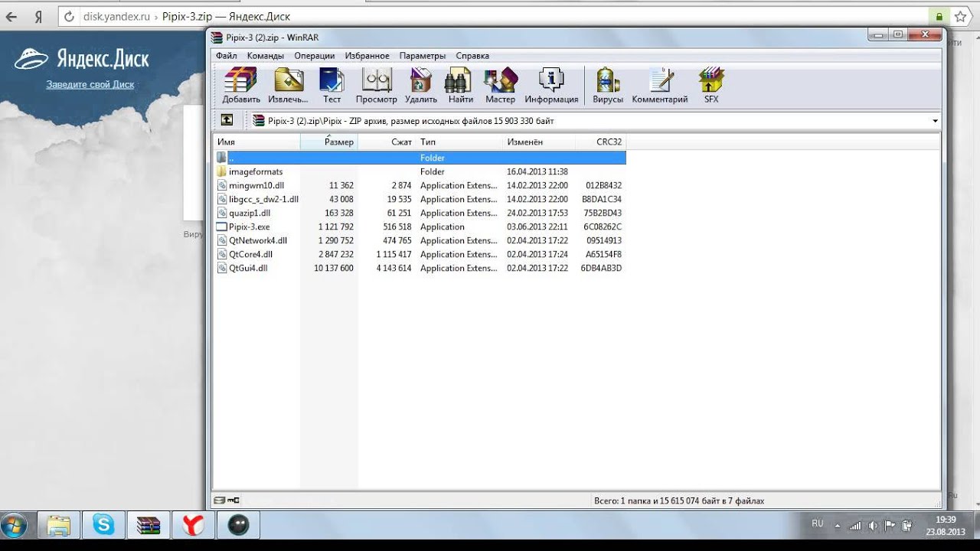Screen dimensions: 980x551
Task: Select the quazip1.dll file row
Action: coord(420,213)
